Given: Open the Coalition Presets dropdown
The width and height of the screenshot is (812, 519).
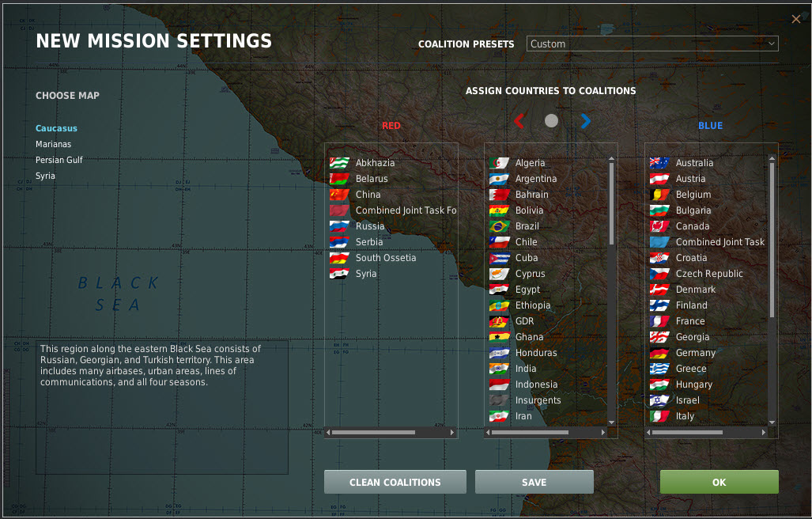Looking at the screenshot, I should click(x=652, y=44).
